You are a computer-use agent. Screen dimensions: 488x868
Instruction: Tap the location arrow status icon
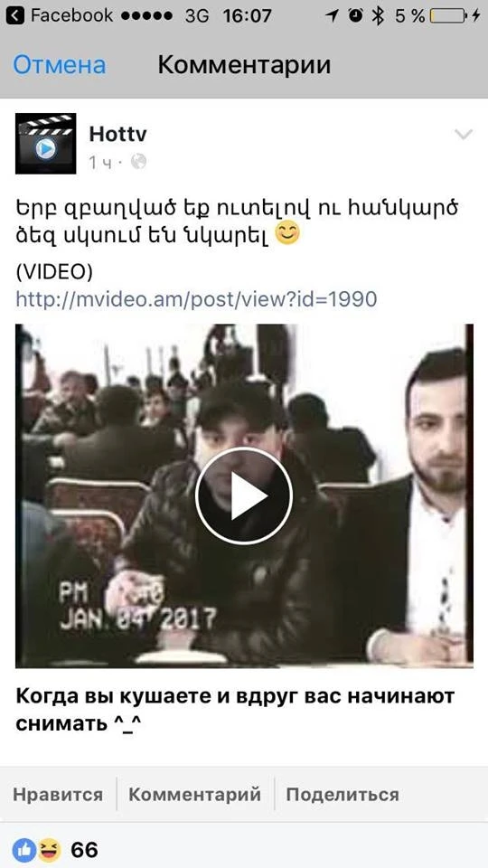333,16
